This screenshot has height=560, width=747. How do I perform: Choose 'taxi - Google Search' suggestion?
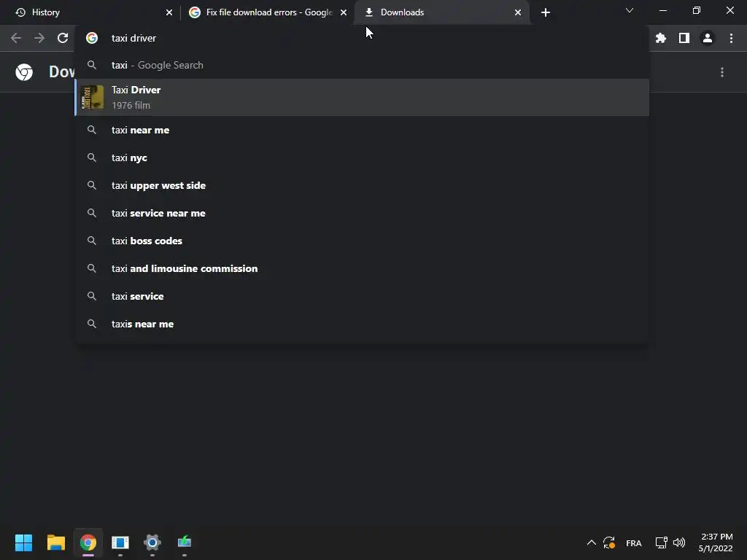click(362, 65)
